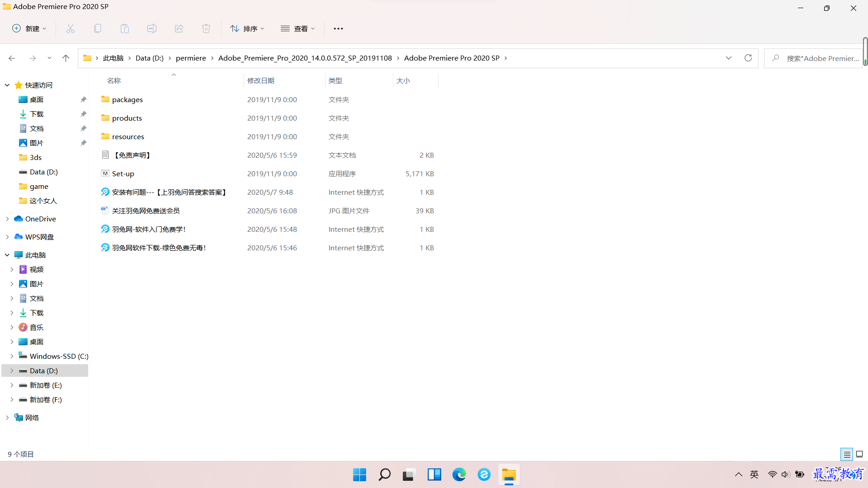The image size is (868, 488).
Task: Open File Explorer taskbar icon
Action: 509,474
